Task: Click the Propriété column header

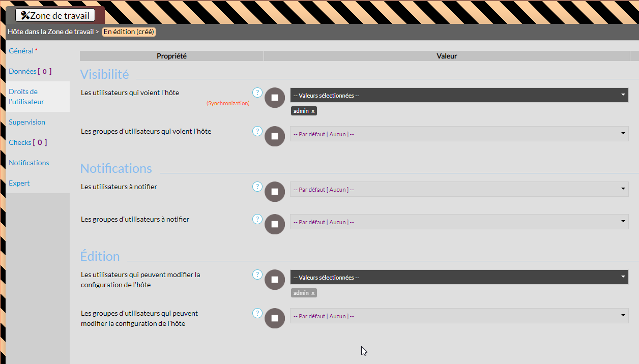Action: point(171,56)
